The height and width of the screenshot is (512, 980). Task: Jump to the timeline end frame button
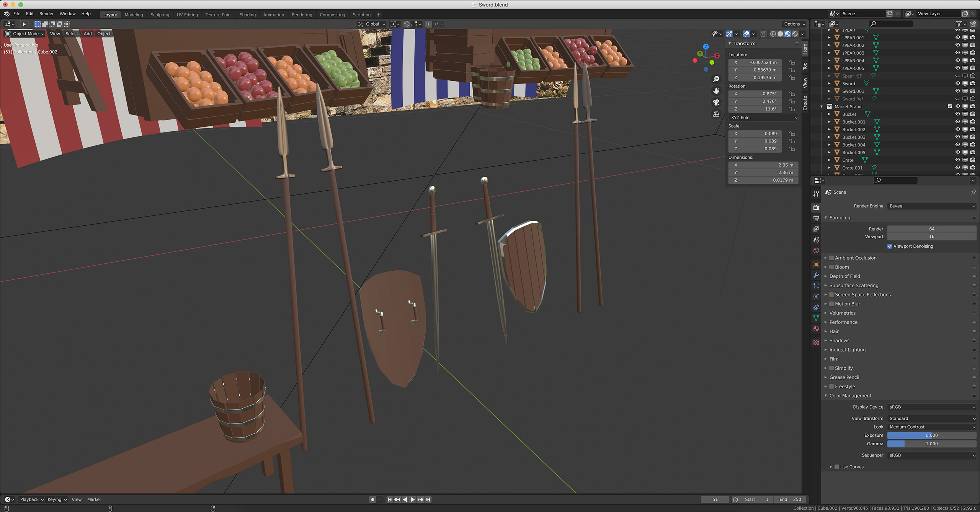pos(428,499)
